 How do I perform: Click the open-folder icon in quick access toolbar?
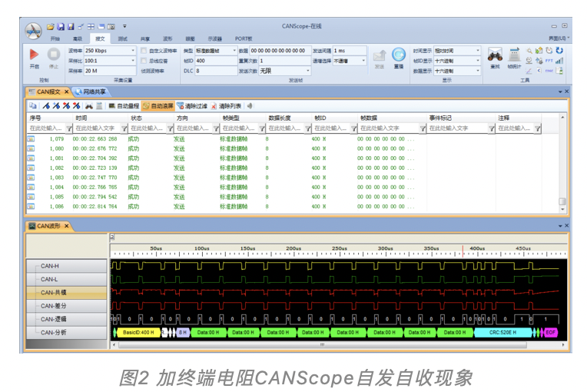[50, 27]
